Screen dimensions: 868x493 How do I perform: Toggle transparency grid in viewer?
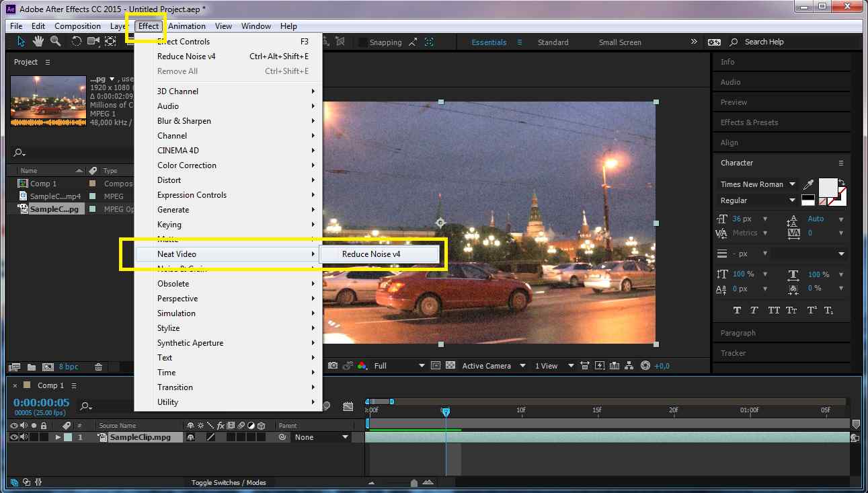450,366
